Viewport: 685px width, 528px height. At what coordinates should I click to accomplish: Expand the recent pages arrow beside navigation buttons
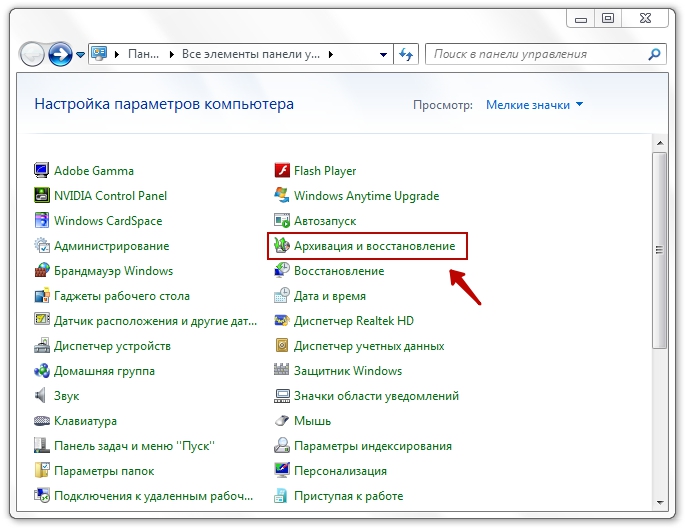click(x=81, y=55)
